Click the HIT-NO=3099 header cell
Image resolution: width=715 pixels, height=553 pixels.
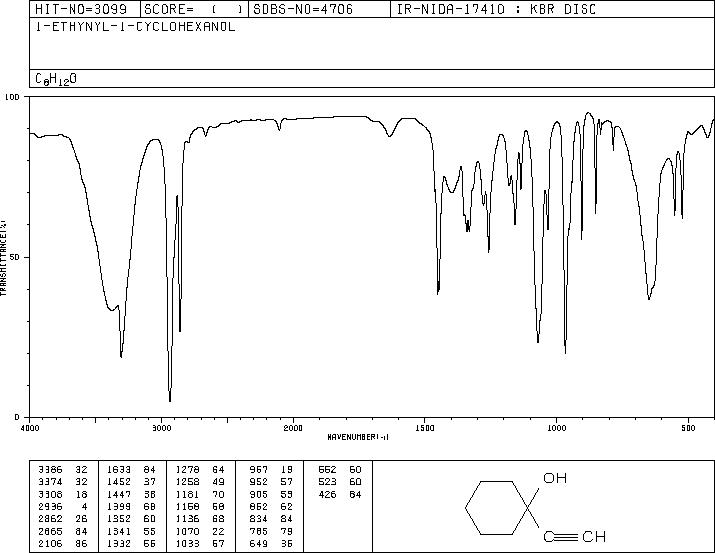point(85,9)
